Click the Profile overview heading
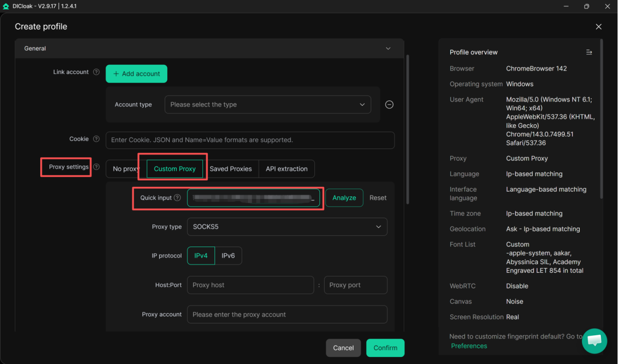The width and height of the screenshot is (618, 364). [474, 52]
